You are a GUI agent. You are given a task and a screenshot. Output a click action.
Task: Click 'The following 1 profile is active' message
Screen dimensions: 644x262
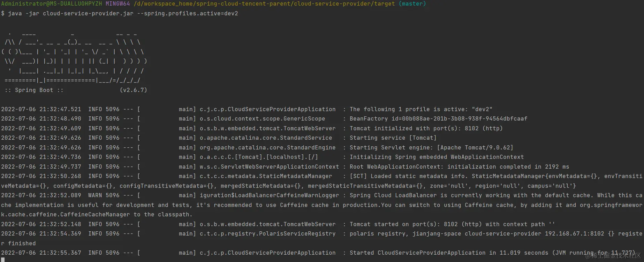coord(421,109)
